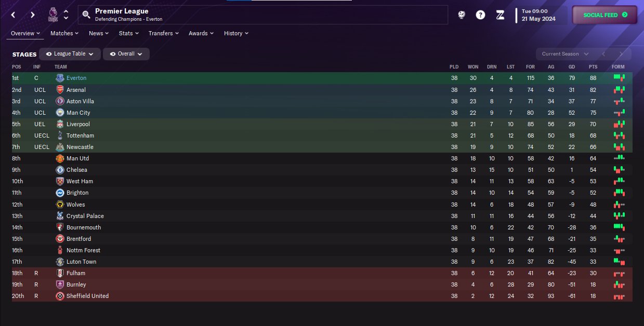Open the FMFC Z logo icon
The image size is (644, 326).
(x=500, y=15)
